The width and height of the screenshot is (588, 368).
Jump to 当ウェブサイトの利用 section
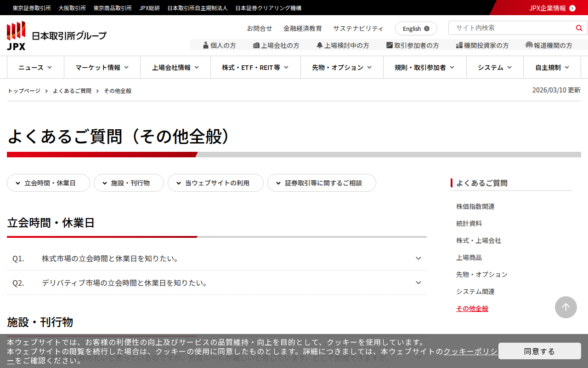click(216, 183)
